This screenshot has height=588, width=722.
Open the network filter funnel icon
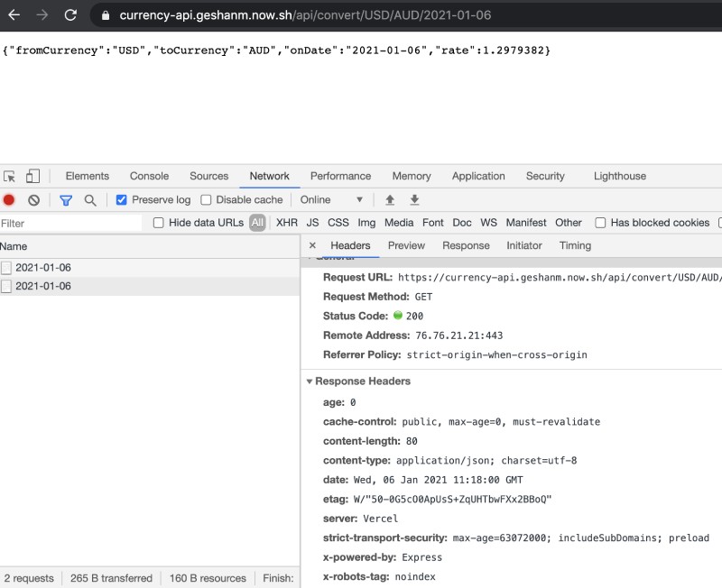click(66, 199)
